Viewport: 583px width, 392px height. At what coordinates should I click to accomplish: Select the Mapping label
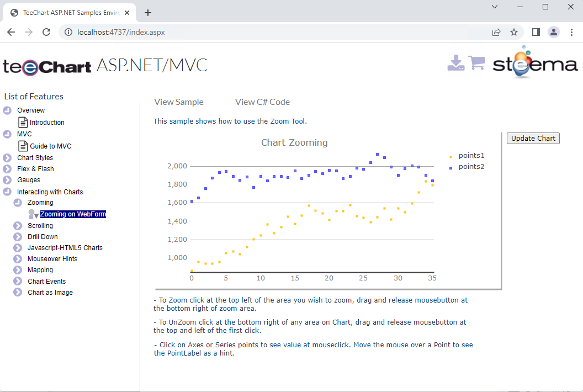point(40,270)
